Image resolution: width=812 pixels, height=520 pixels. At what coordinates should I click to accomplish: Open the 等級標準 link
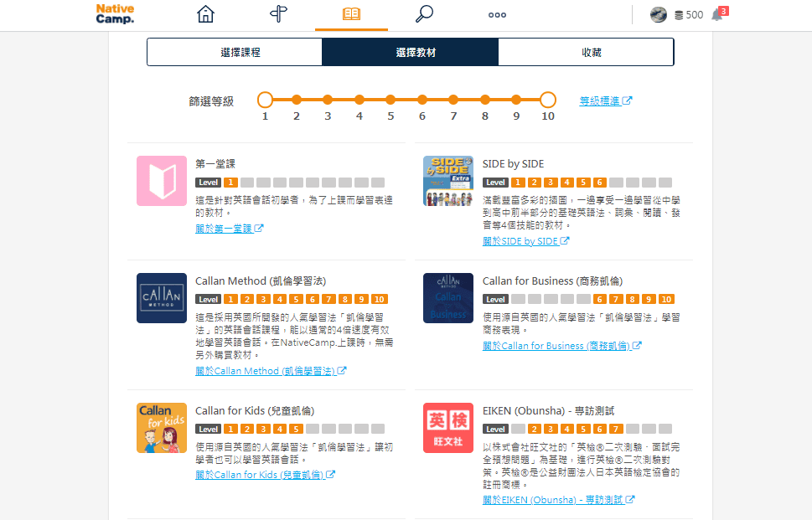(x=600, y=100)
